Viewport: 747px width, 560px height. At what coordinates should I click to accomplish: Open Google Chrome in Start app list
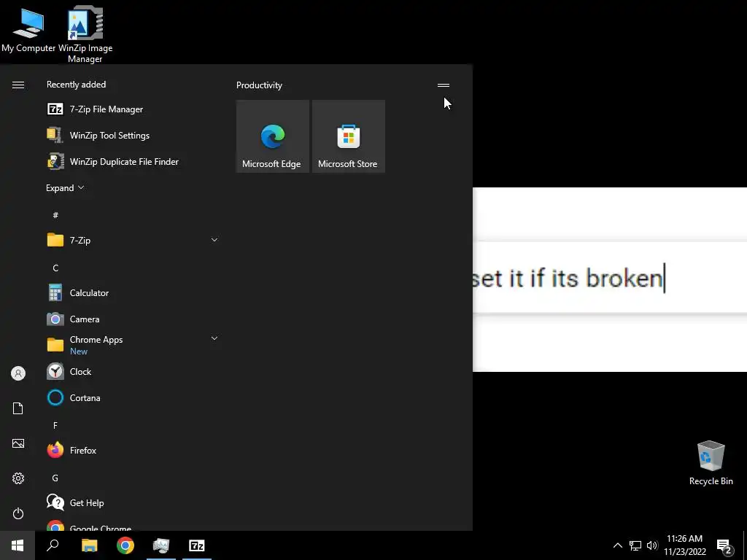click(x=133, y=525)
